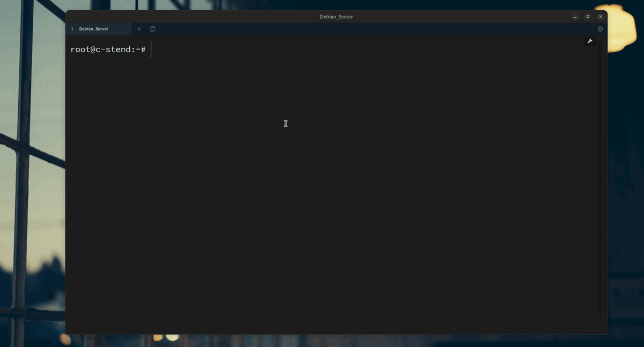Open a new terminal tab with plus icon
Image resolution: width=644 pixels, height=347 pixels.
point(139,29)
